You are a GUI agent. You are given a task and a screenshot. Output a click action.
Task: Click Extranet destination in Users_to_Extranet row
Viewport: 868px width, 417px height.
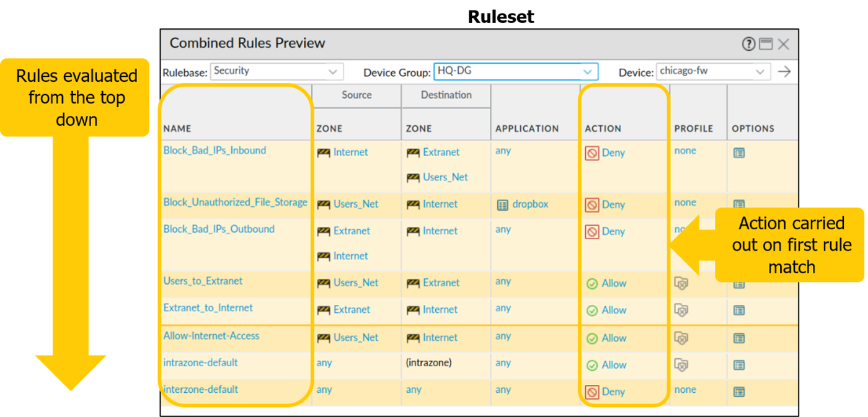pos(441,283)
